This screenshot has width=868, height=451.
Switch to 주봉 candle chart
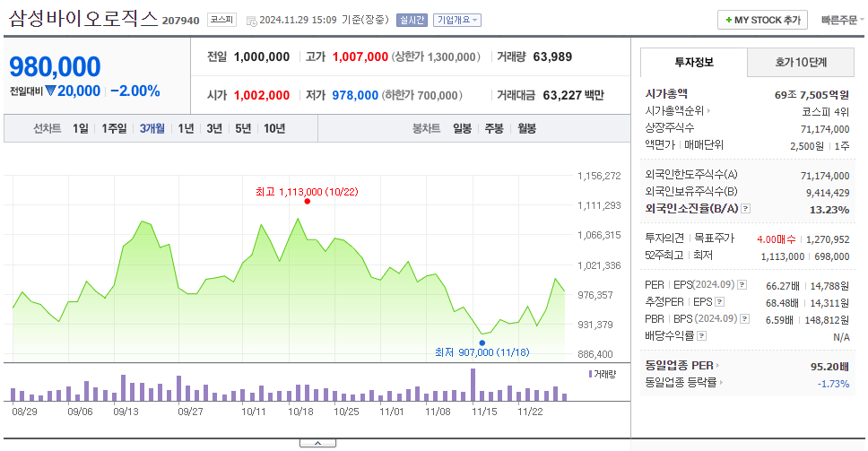pyautogui.click(x=494, y=128)
